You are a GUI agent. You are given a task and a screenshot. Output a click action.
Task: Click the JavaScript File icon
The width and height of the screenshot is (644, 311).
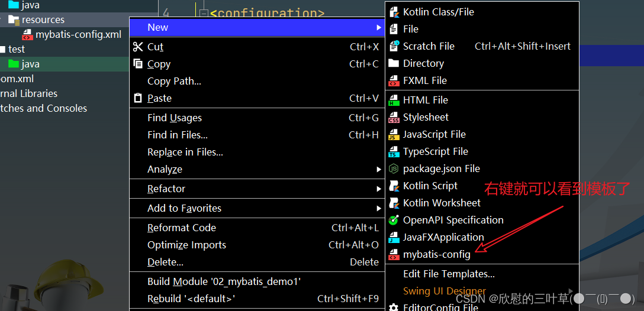point(394,135)
